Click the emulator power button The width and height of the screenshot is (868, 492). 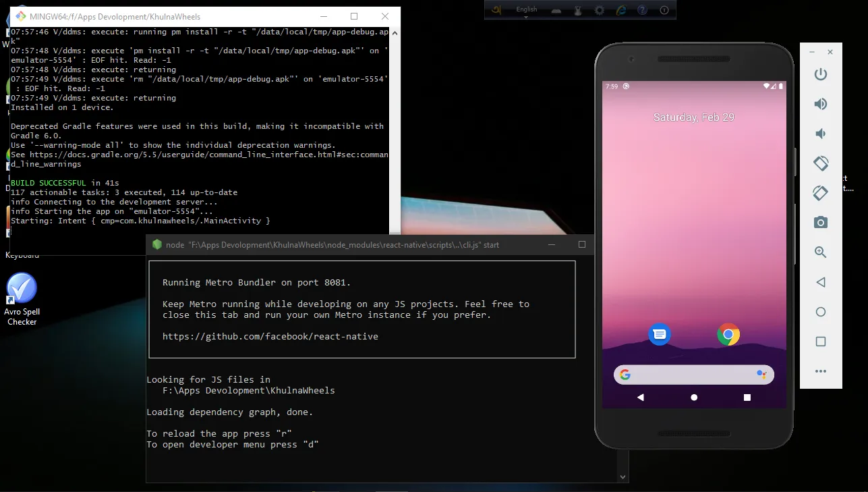coord(821,74)
